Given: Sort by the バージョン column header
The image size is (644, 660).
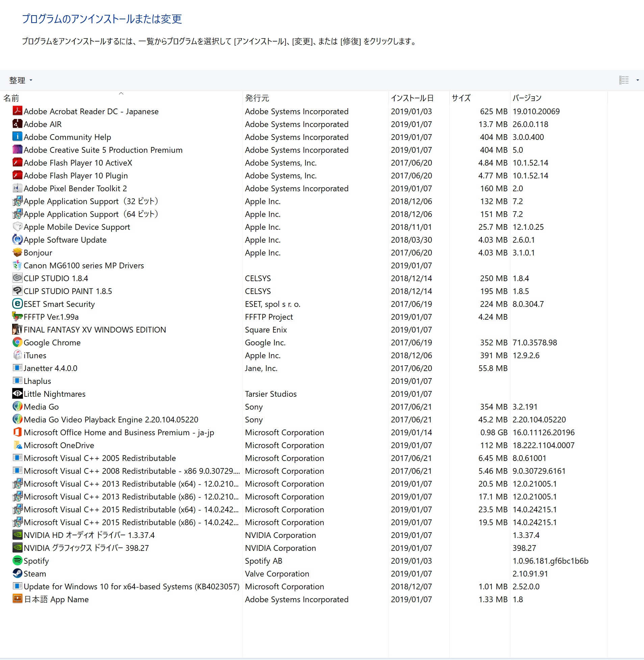Looking at the screenshot, I should tap(559, 98).
